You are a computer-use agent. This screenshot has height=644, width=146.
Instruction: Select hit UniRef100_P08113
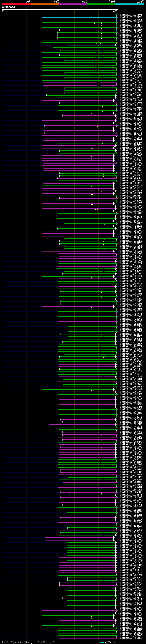click(131, 183)
